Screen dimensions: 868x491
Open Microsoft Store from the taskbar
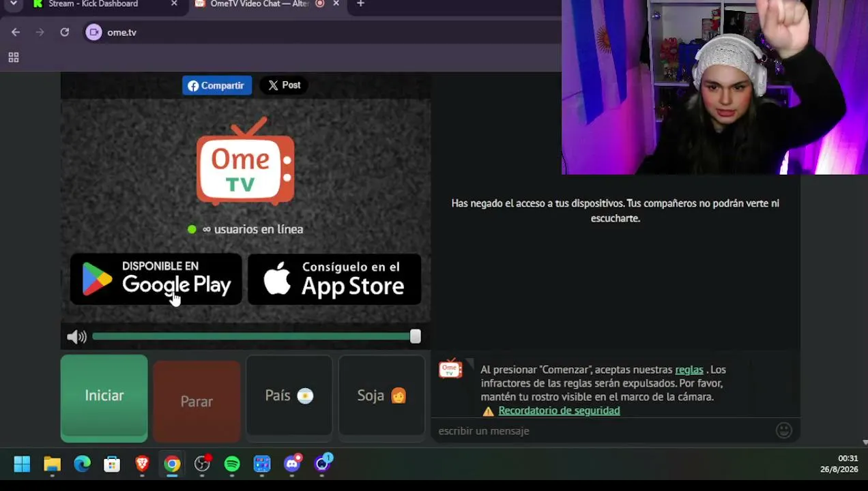(x=112, y=464)
